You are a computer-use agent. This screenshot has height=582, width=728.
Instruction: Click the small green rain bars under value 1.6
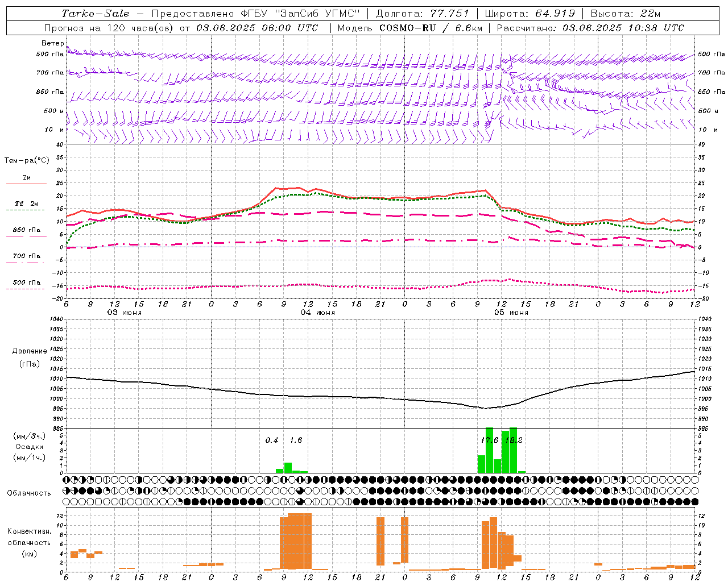(x=292, y=468)
